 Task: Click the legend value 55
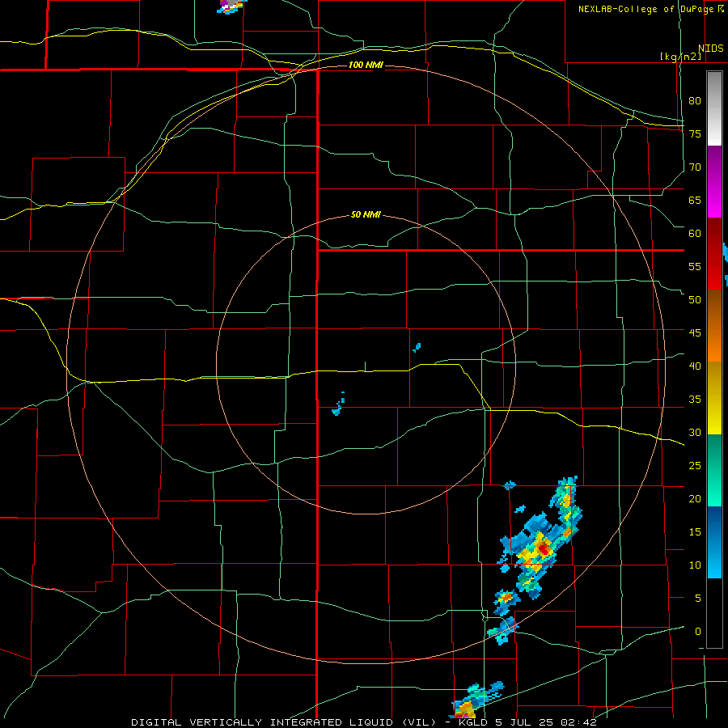point(695,266)
